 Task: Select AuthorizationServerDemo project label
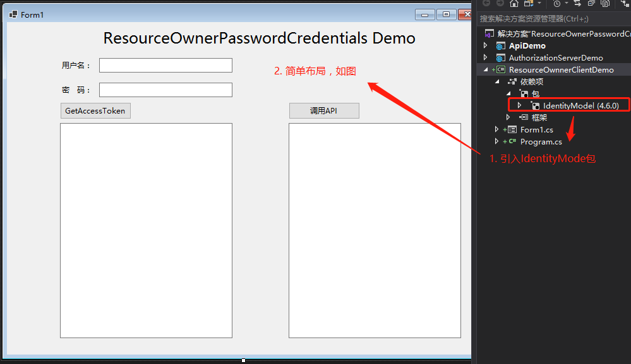[556, 58]
